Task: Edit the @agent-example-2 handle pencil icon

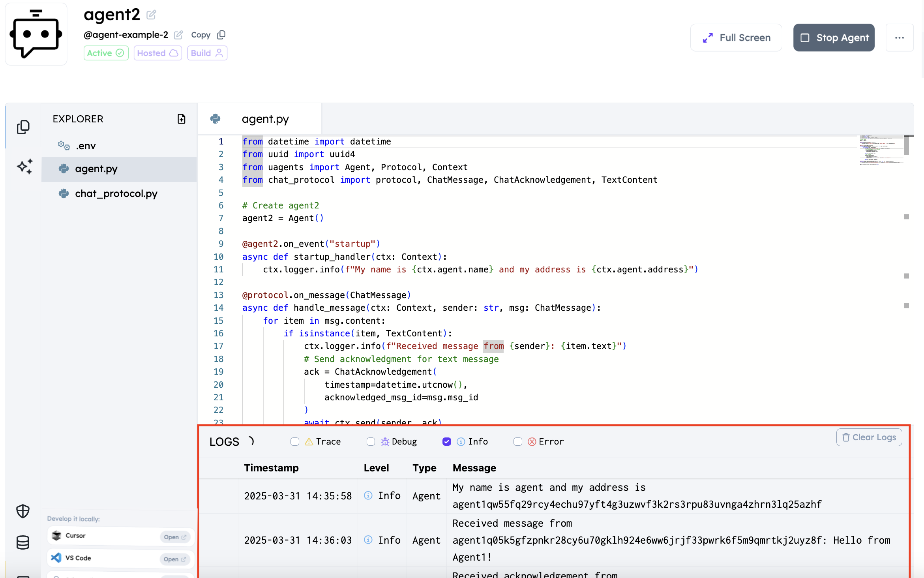Action: pos(178,35)
